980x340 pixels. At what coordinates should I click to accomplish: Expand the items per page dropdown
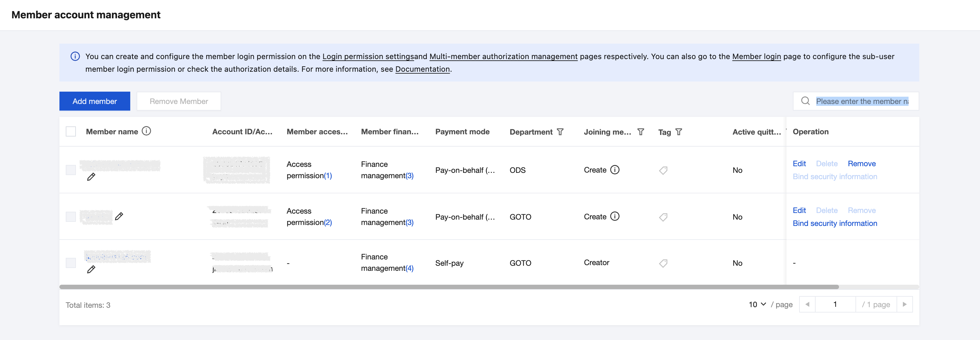coord(757,304)
